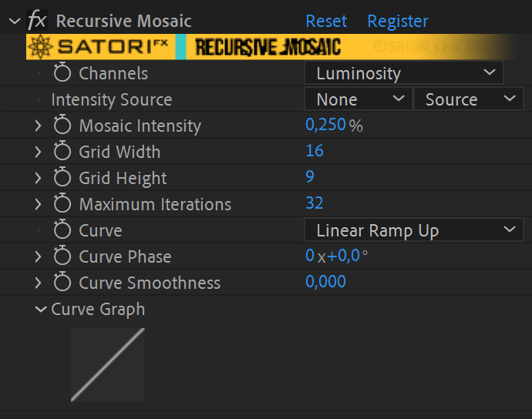The height and width of the screenshot is (419, 532).
Task: Select the Curve property label
Action: [100, 230]
